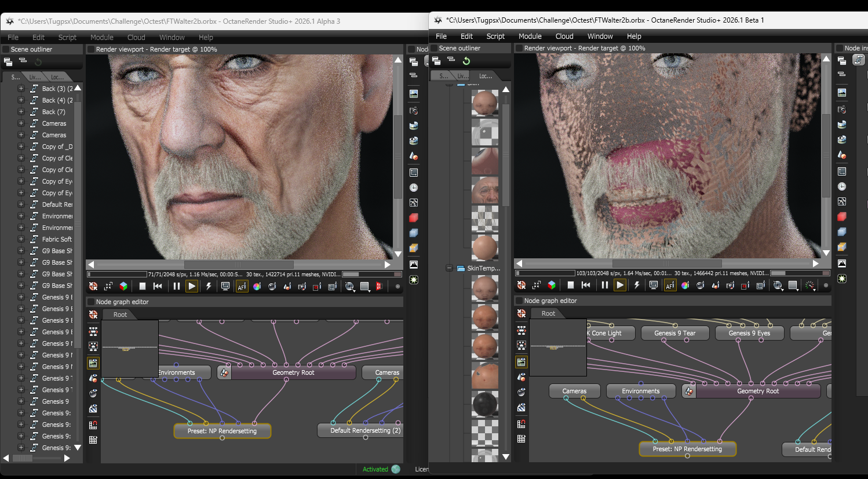
Task: Collapse the SkinTemp folder in the right outliner
Action: (449, 268)
